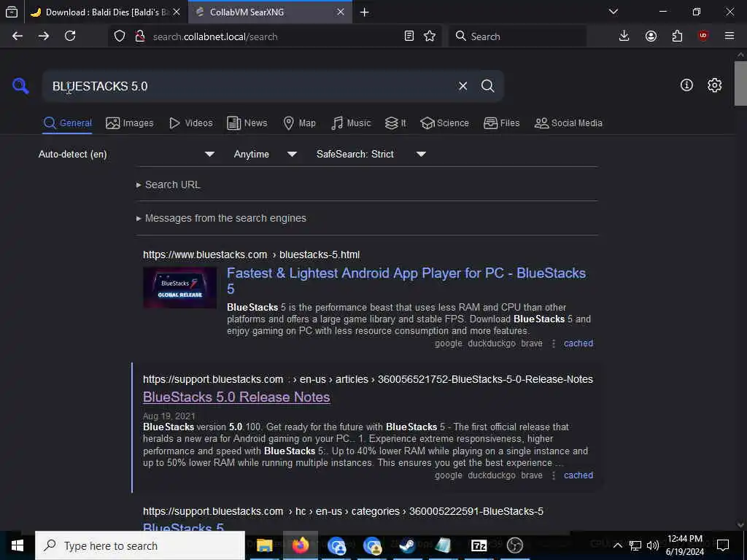The width and height of the screenshot is (747, 560).
Task: Open the Auto-detect (en) language dropdown
Action: 126,155
